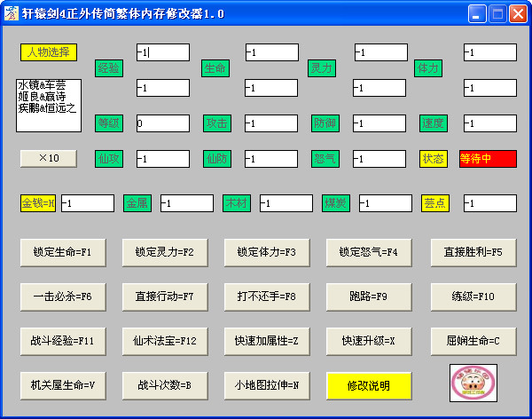Toggle the 锁定体力=F3 button
Viewport: 532px width, 419px height.
[267, 252]
